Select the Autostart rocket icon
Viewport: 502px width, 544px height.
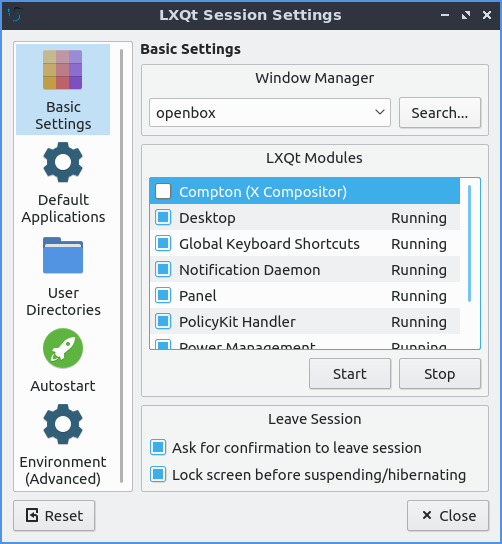pyautogui.click(x=63, y=348)
